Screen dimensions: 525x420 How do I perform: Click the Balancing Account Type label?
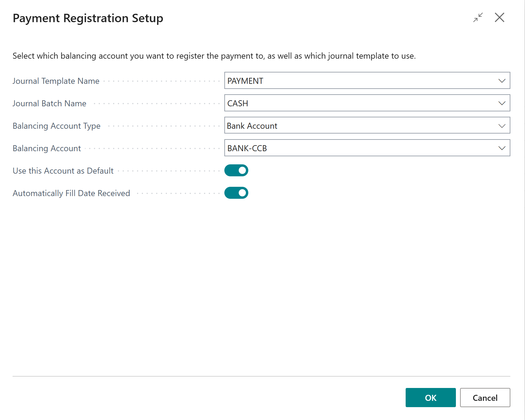tap(57, 126)
